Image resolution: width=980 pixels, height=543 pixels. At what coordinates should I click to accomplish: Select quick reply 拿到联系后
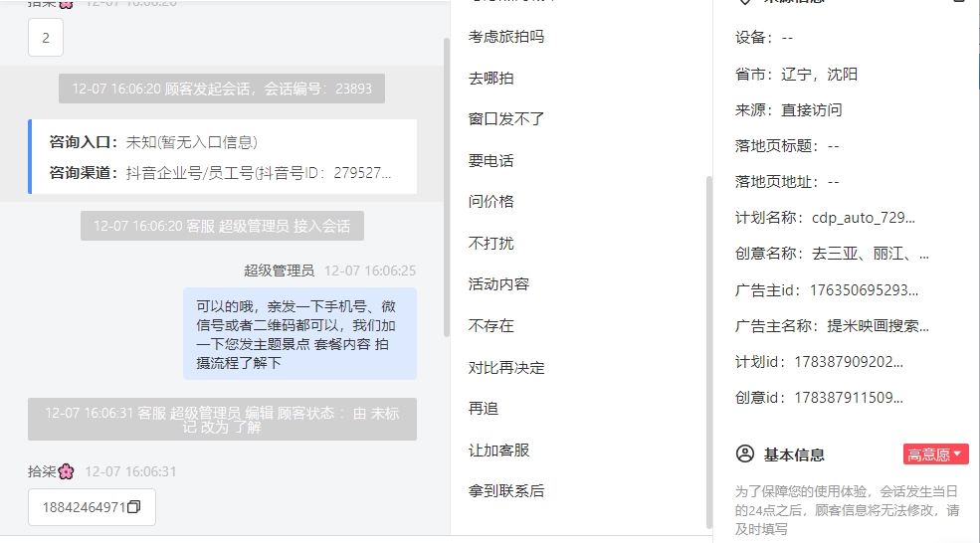tap(506, 491)
